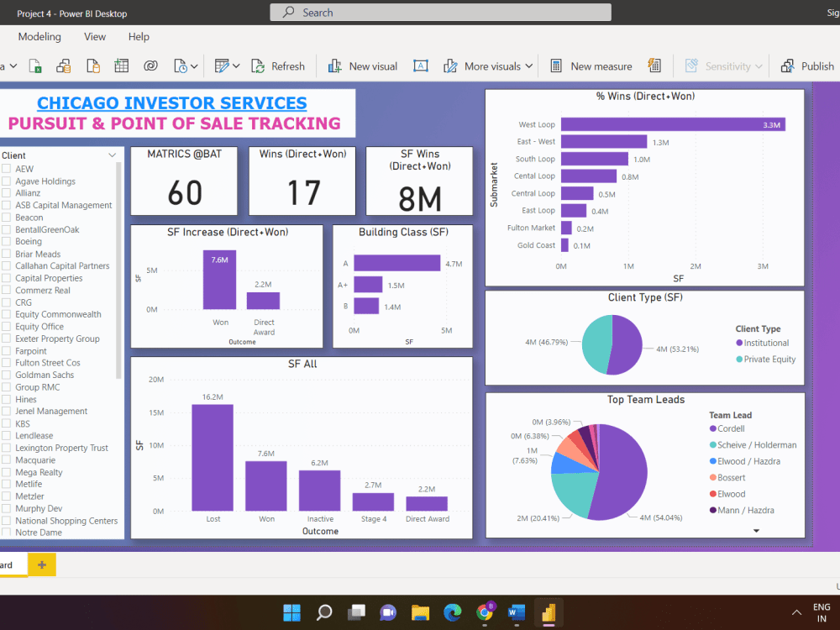Viewport: 840px width, 630px height.
Task: Expand the Client slicer dropdown chevron
Action: [112, 155]
